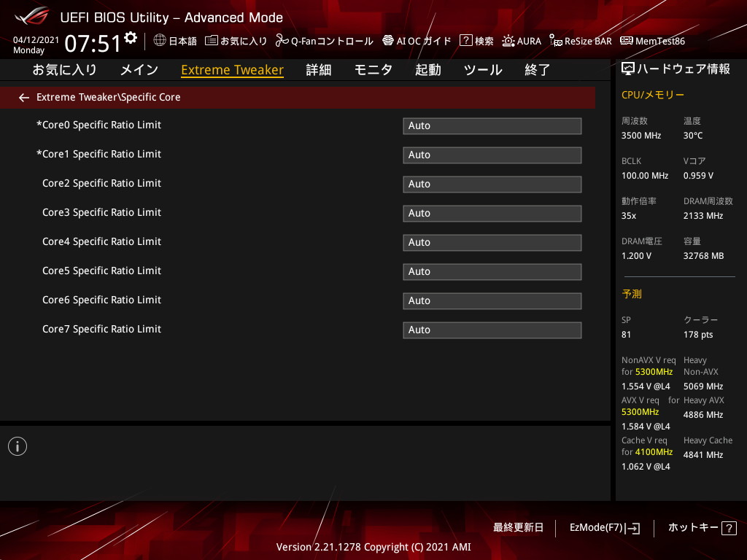The image size is (747, 560).
Task: Select the Extreme Tweaker tab
Action: coord(233,70)
